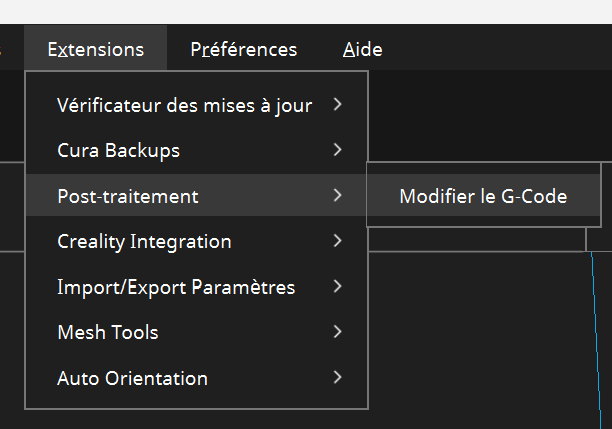Open the Aide menu

[362, 49]
